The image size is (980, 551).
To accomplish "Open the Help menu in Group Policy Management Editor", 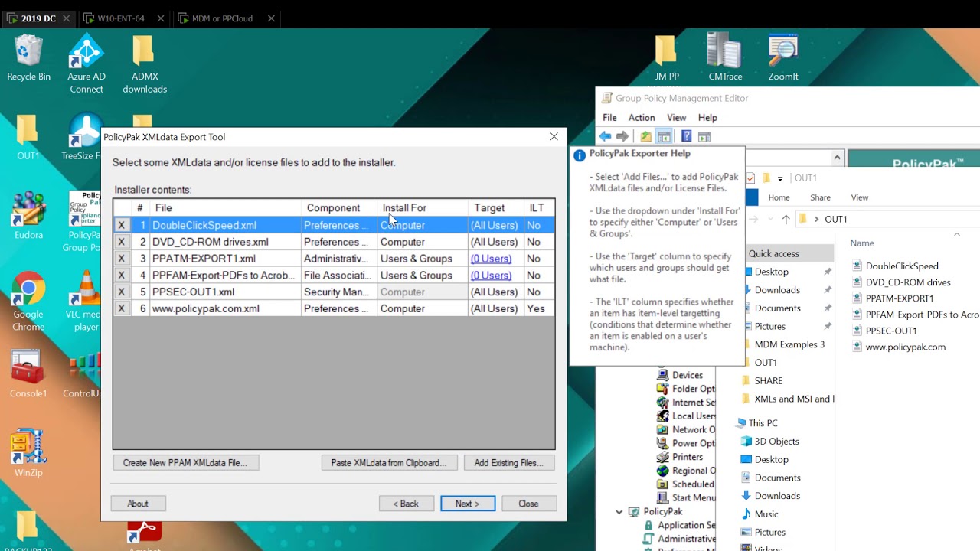I will 707,118.
